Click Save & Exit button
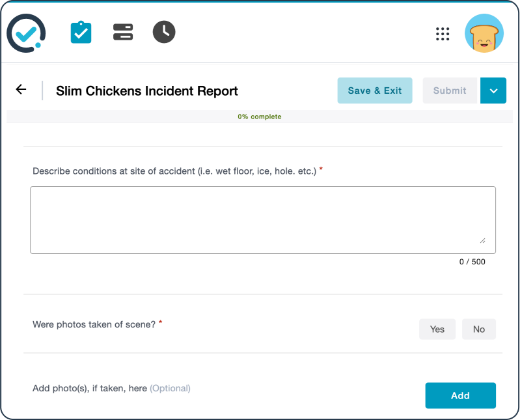The height and width of the screenshot is (420, 520). (x=375, y=91)
